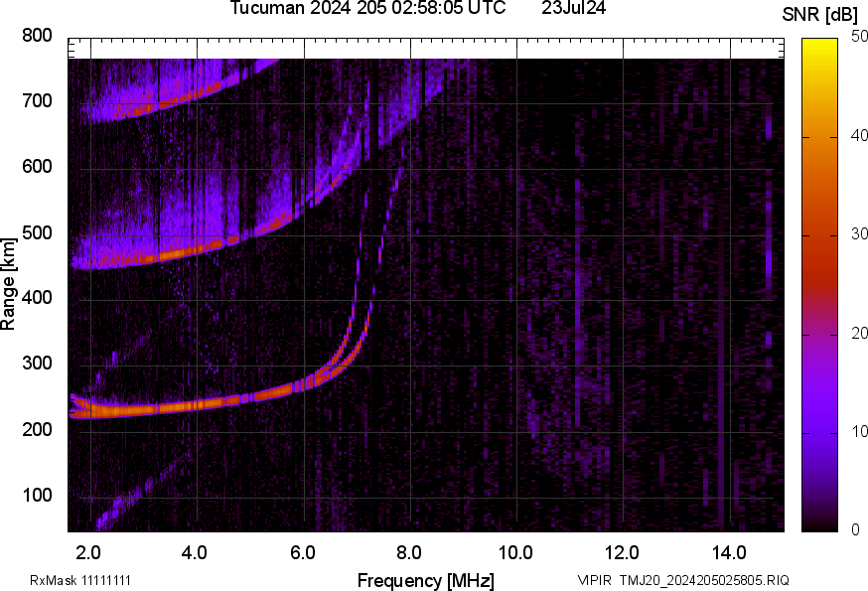Click the range tick label '200'
The height and width of the screenshot is (591, 868).
(x=37, y=429)
